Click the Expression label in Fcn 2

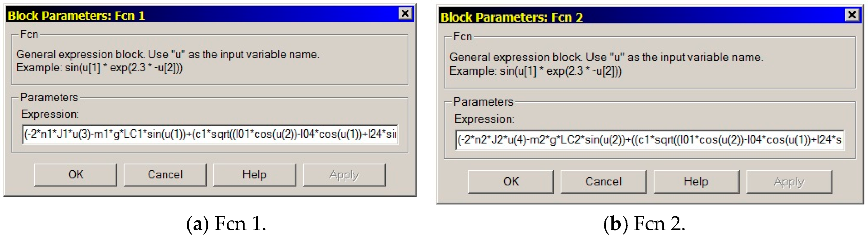[484, 119]
